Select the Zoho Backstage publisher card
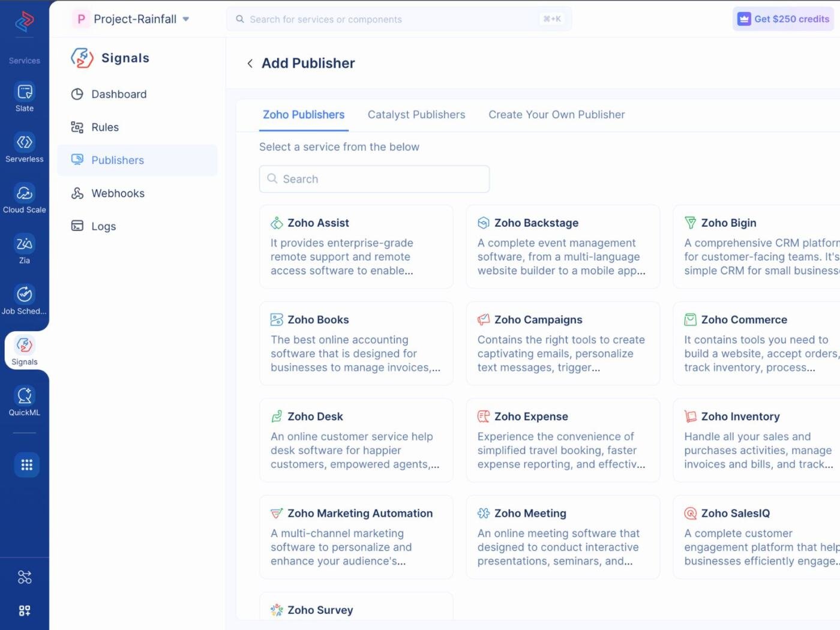This screenshot has height=630, width=840. [x=563, y=247]
